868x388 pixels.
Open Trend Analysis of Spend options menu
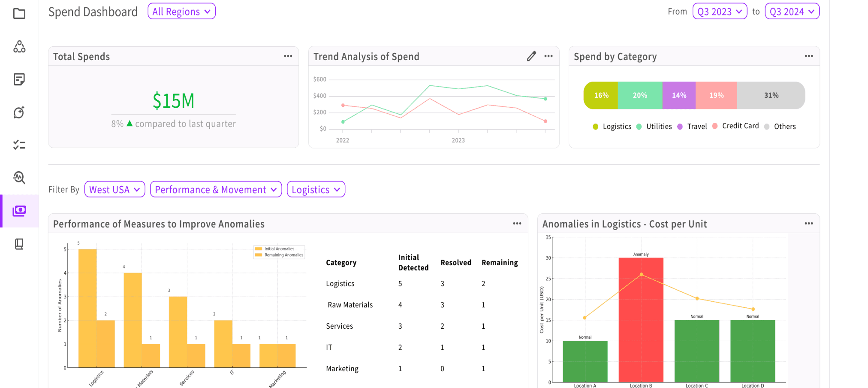(549, 56)
